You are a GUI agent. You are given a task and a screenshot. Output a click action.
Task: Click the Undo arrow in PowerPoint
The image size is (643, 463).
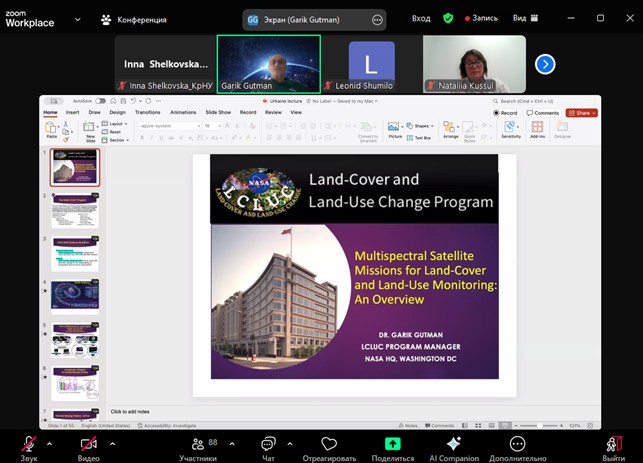point(133,101)
